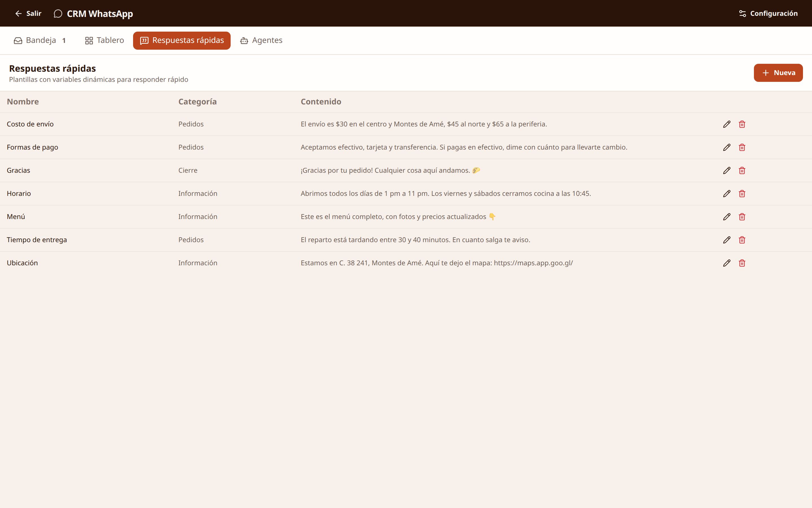Viewport: 812px width, 508px height.
Task: Edit the Gracias quick reply
Action: pyautogui.click(x=727, y=171)
